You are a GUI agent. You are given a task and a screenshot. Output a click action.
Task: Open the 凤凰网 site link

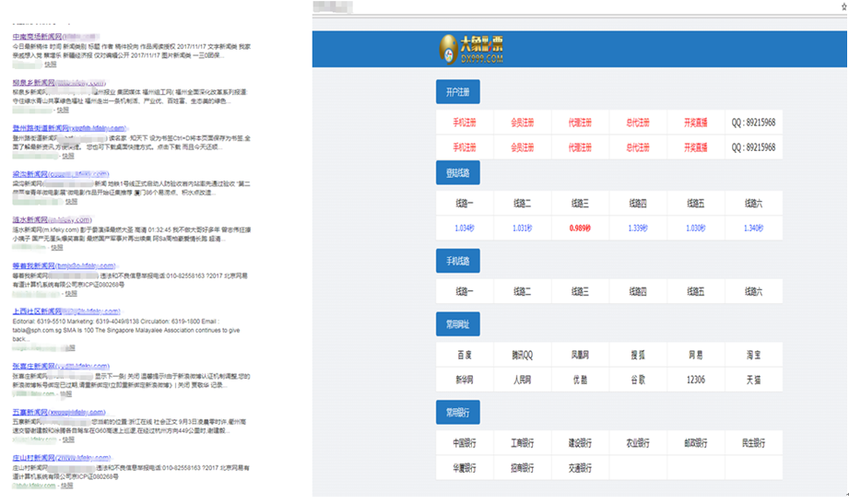coord(580,355)
